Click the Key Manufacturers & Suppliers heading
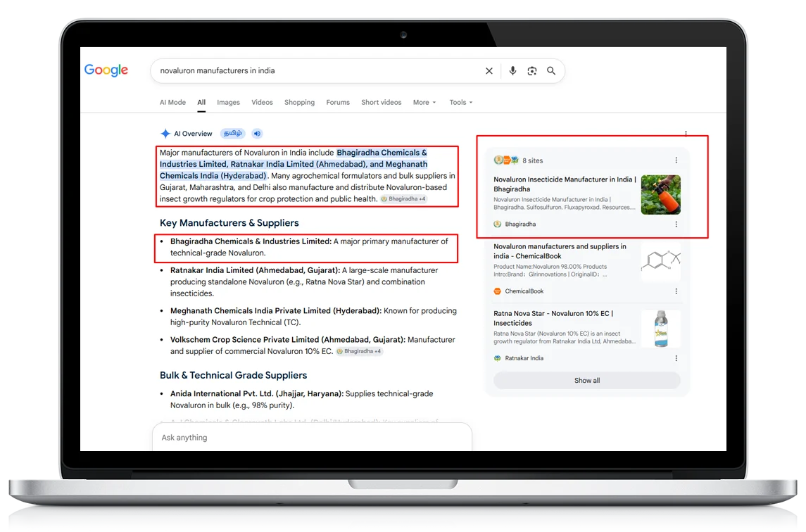 point(229,222)
